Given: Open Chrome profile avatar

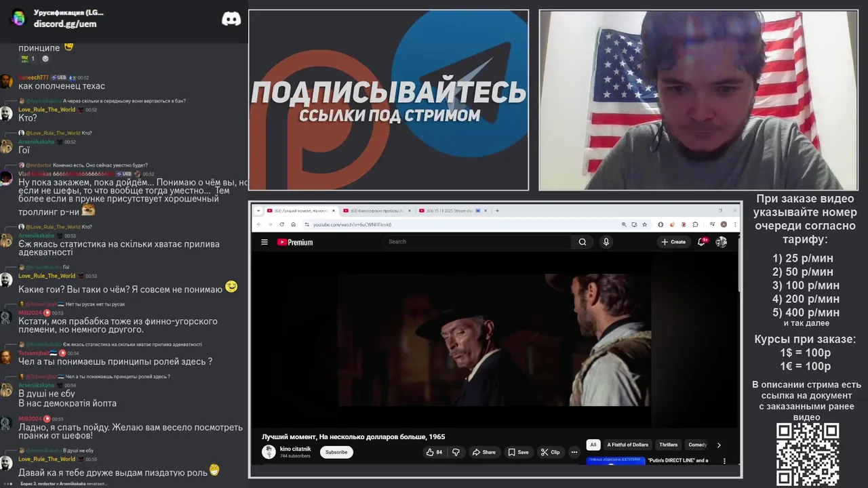Looking at the screenshot, I should coord(724,224).
